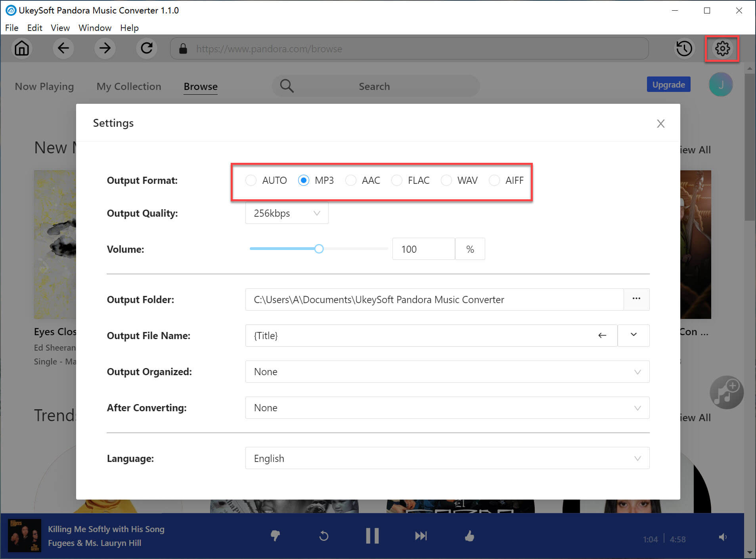
Task: Click the page vertical scrollbar thumb
Action: (750, 147)
